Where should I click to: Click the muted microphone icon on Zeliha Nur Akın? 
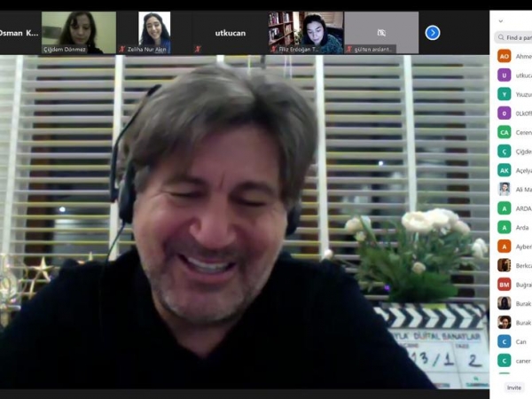[x=121, y=49]
